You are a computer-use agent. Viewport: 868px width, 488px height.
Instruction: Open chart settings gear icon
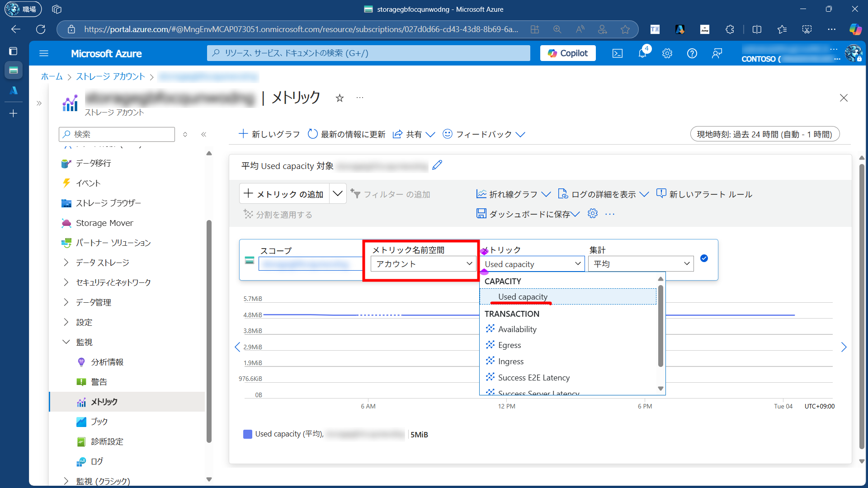pyautogui.click(x=593, y=214)
